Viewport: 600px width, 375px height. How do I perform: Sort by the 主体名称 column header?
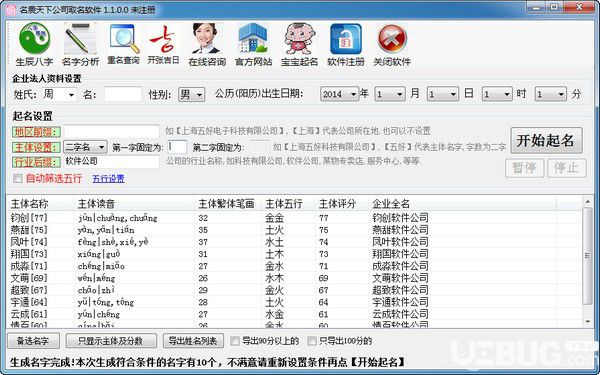click(x=41, y=204)
